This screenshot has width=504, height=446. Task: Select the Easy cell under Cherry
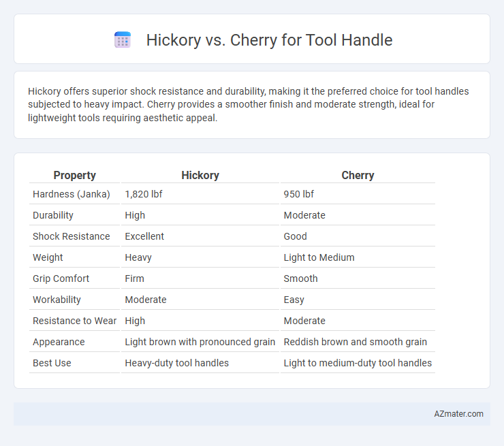358,300
